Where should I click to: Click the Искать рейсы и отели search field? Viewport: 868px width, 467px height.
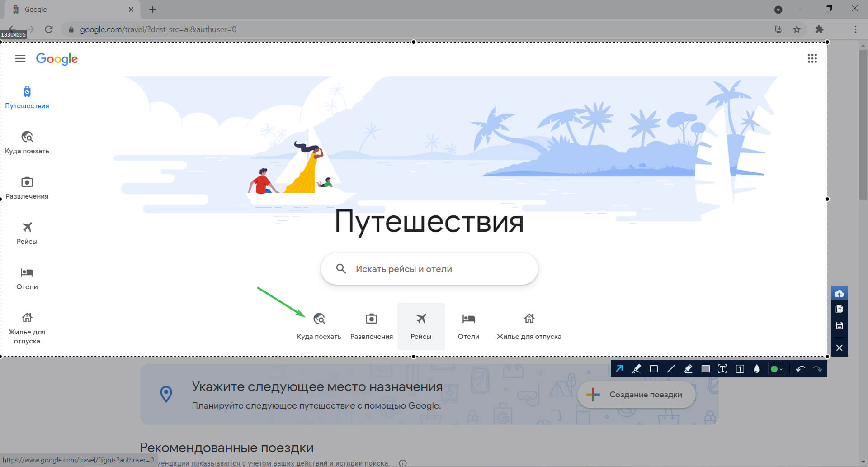(429, 268)
